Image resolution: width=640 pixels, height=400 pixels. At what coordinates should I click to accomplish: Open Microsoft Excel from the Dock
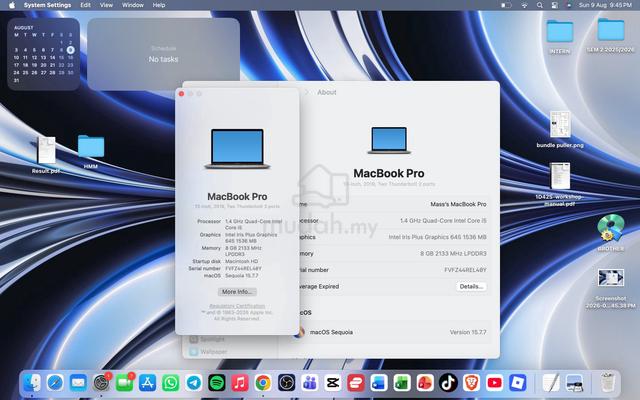tap(402, 383)
